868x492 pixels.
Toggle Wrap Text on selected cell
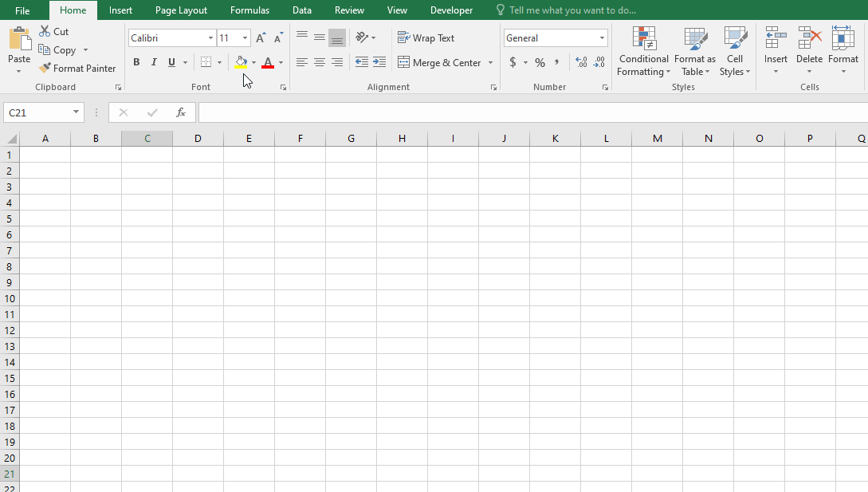point(426,38)
